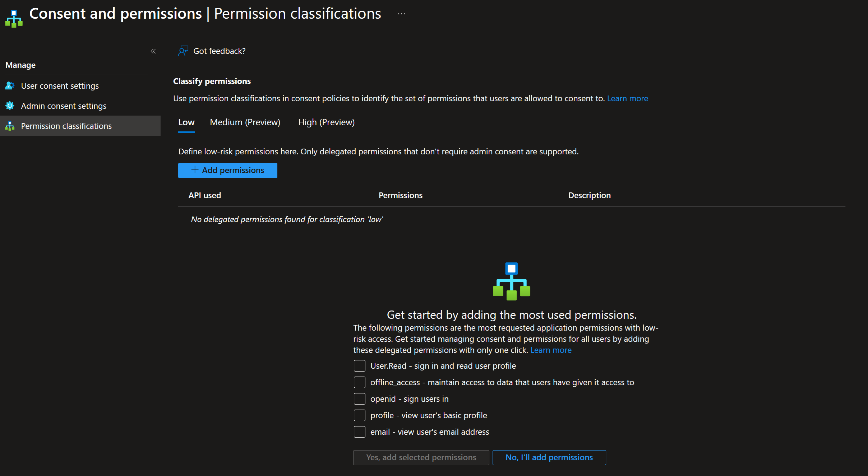The width and height of the screenshot is (868, 476).
Task: Click the Permission classifications sidebar icon
Action: (x=10, y=126)
